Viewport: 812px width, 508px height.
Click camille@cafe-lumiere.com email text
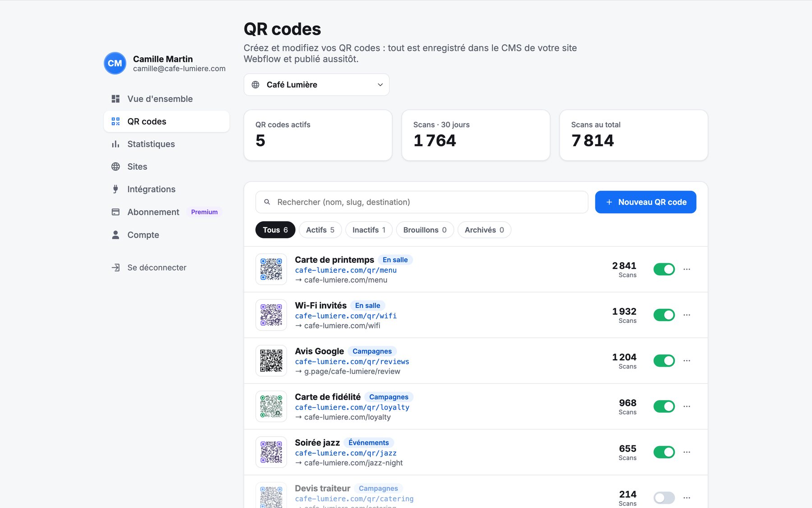[179, 69]
